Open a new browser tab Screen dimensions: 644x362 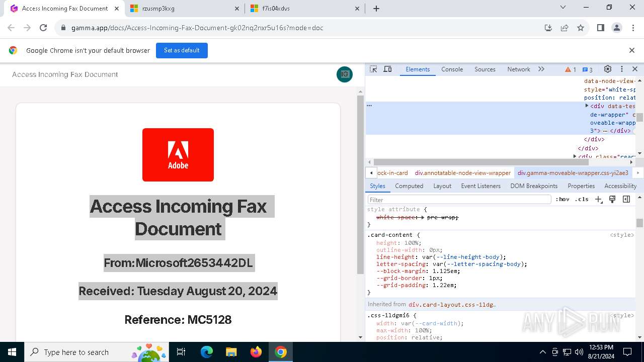(x=376, y=9)
